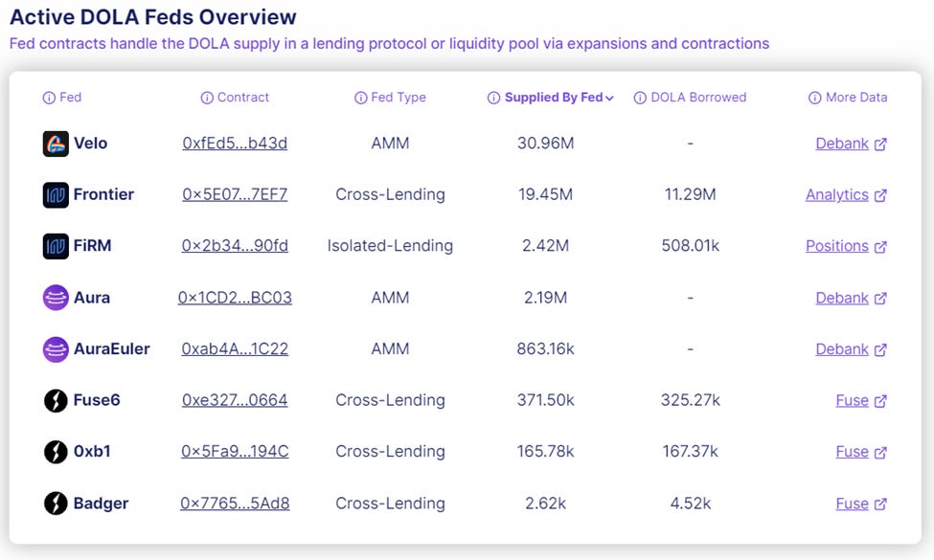Open Fuse link for Badger
This screenshot has height=560, width=934.
point(852,504)
